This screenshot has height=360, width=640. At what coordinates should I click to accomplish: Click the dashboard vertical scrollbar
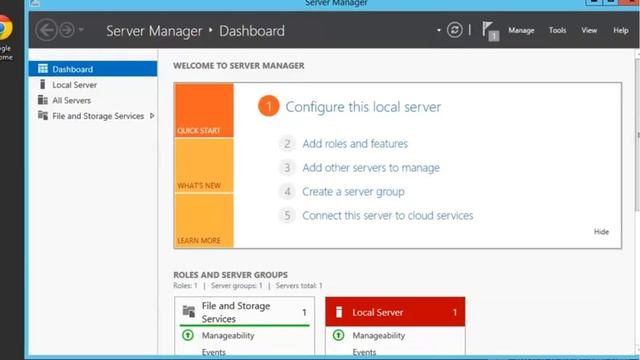(x=637, y=135)
